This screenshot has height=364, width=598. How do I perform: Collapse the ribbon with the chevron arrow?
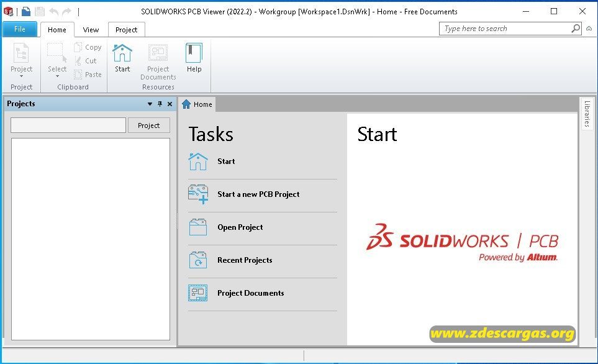click(x=589, y=29)
